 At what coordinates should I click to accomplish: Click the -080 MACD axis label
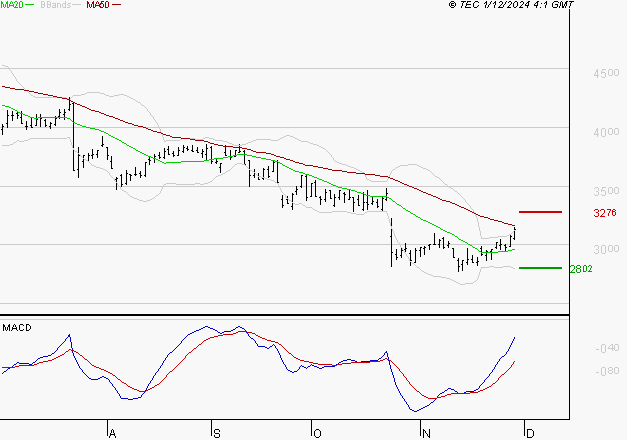coord(607,371)
